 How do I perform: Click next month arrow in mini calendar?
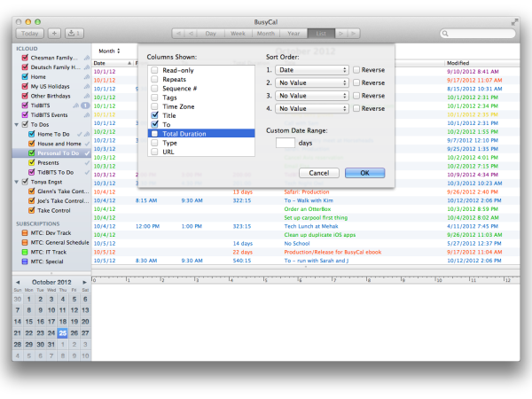click(x=85, y=282)
